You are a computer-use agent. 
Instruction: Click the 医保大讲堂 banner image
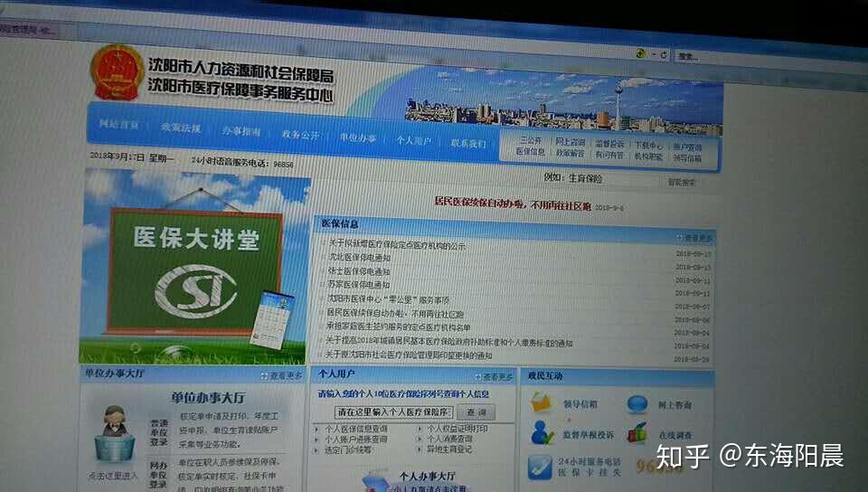195,268
